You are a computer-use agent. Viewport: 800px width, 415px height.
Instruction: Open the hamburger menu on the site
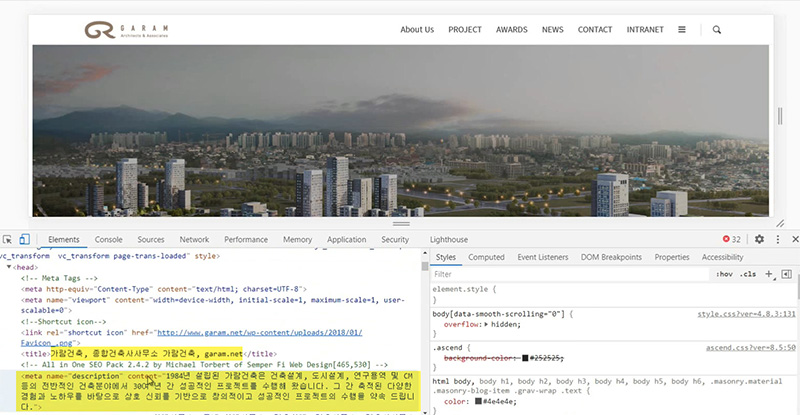682,30
